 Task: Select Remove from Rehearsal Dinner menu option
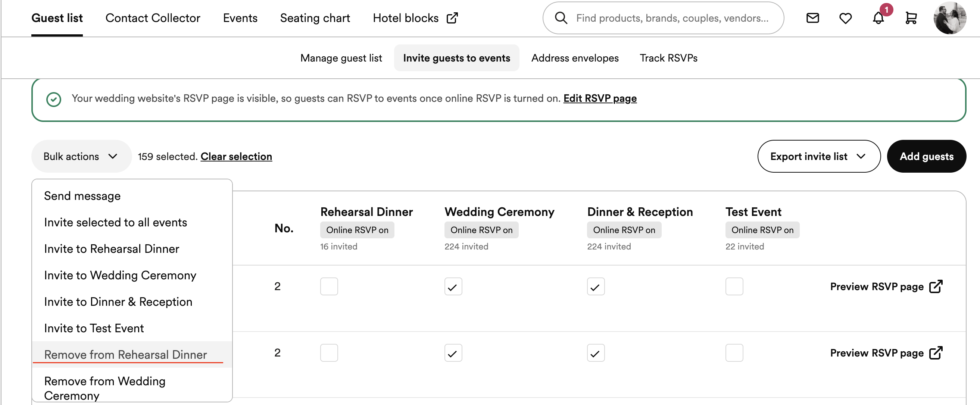[125, 354]
